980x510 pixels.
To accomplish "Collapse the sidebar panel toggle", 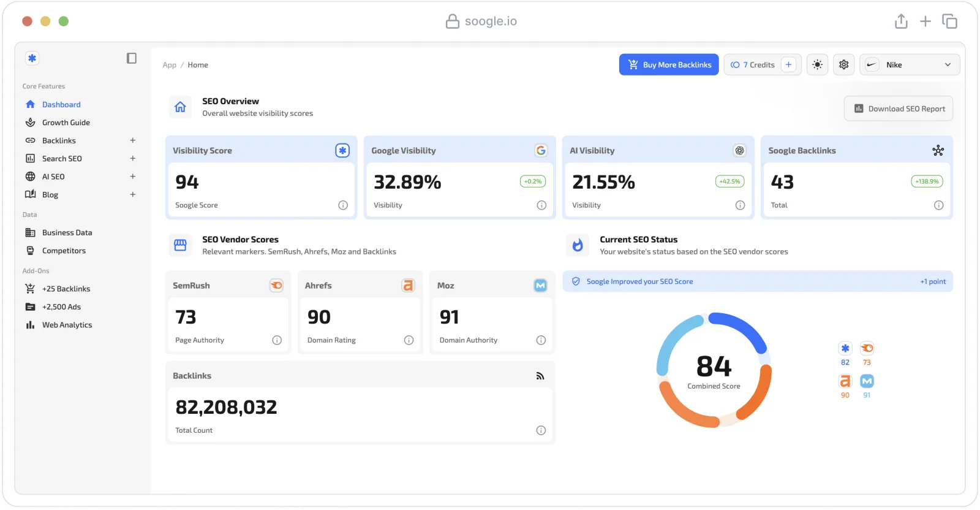I will tap(132, 58).
